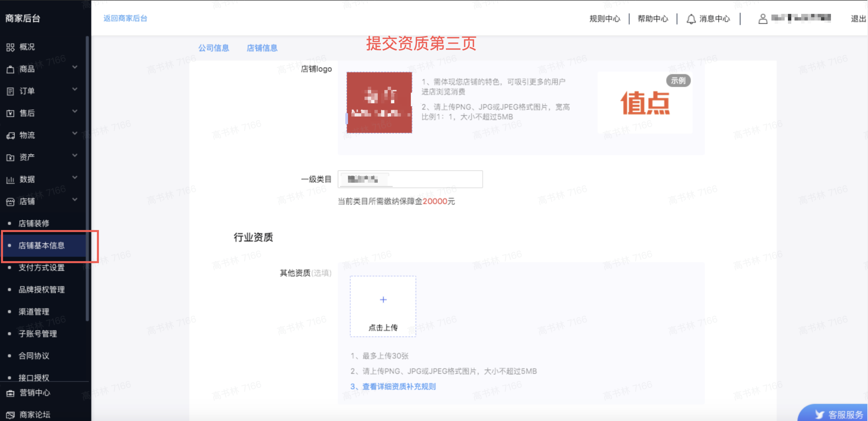Viewport: 868px width, 421px height.
Task: Open 支付方式设置 menu item
Action: [42, 268]
